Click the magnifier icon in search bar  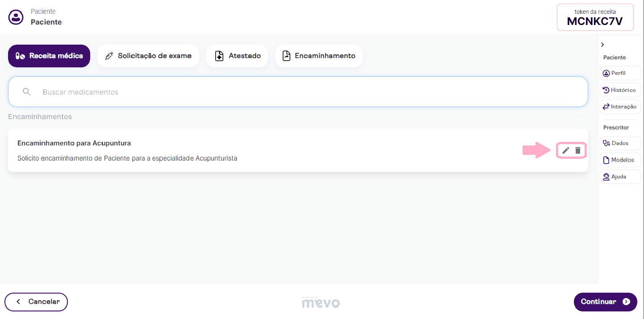(27, 92)
